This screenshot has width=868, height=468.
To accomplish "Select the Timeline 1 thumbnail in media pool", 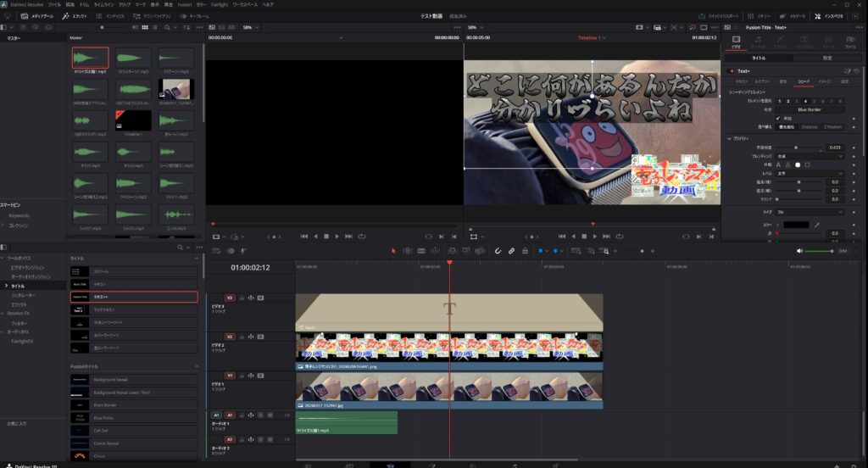I will coord(133,120).
